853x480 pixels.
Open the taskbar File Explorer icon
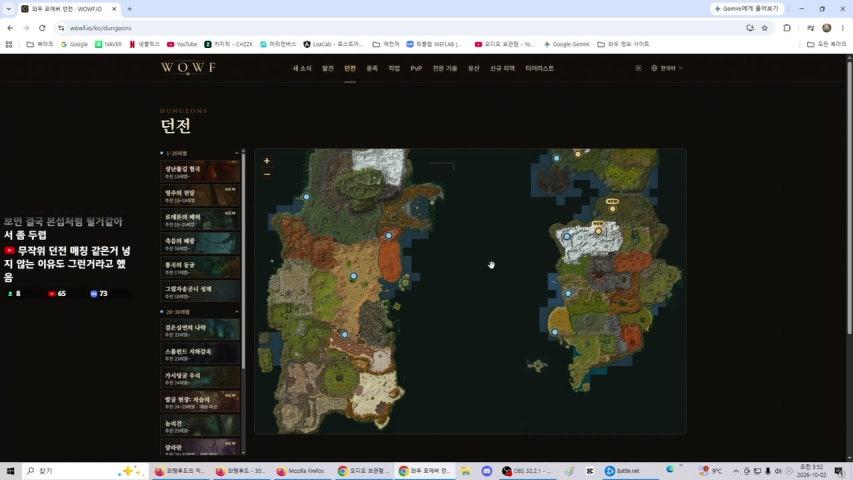[x=466, y=471]
